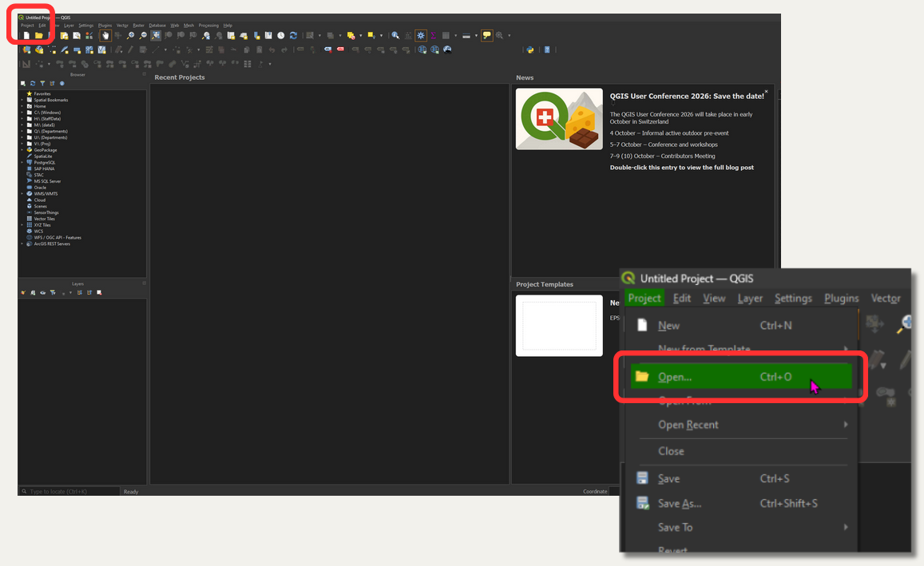Click the QGIS conference news thumbnail image
Image resolution: width=924 pixels, height=566 pixels.
tap(559, 119)
